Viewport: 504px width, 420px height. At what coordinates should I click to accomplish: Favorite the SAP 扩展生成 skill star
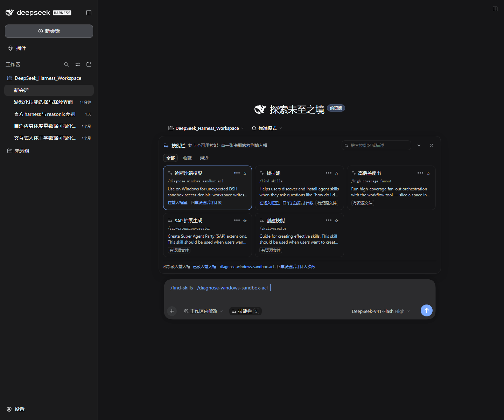point(245,220)
